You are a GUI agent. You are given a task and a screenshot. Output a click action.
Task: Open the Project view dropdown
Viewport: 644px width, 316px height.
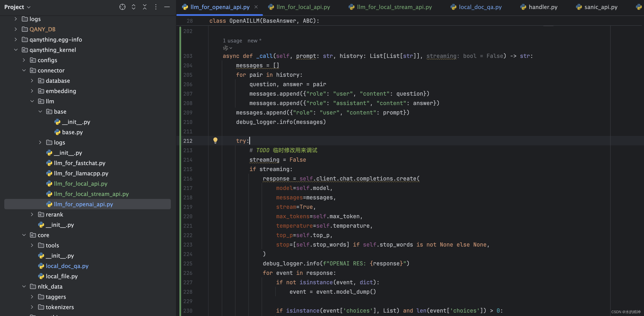(17, 7)
